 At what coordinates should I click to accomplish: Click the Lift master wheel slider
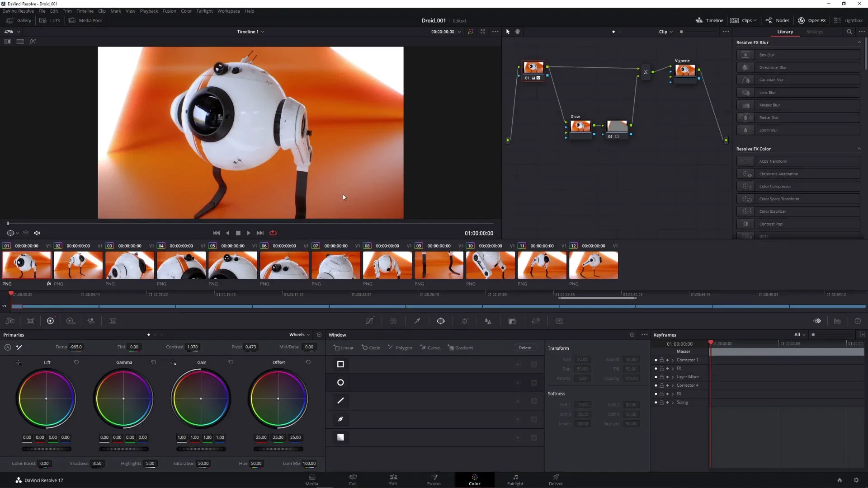tap(46, 449)
